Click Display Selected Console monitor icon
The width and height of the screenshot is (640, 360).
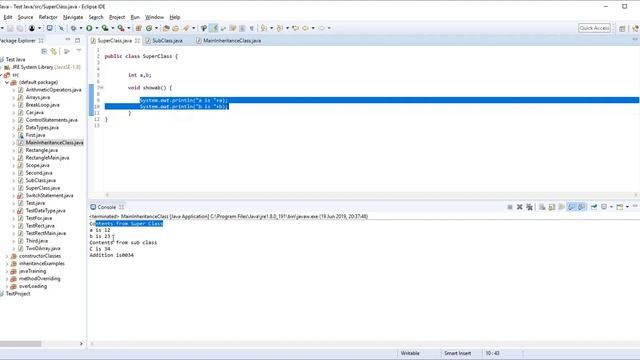604,207
